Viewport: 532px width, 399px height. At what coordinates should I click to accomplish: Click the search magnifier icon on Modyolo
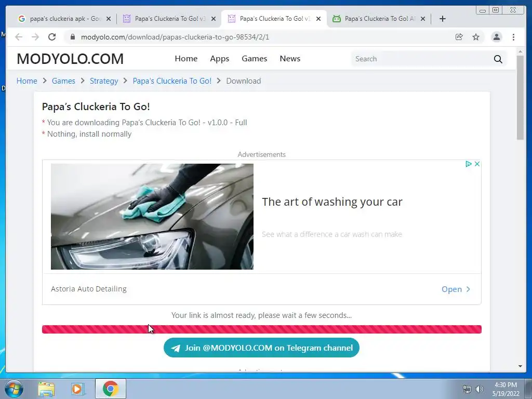pos(498,59)
